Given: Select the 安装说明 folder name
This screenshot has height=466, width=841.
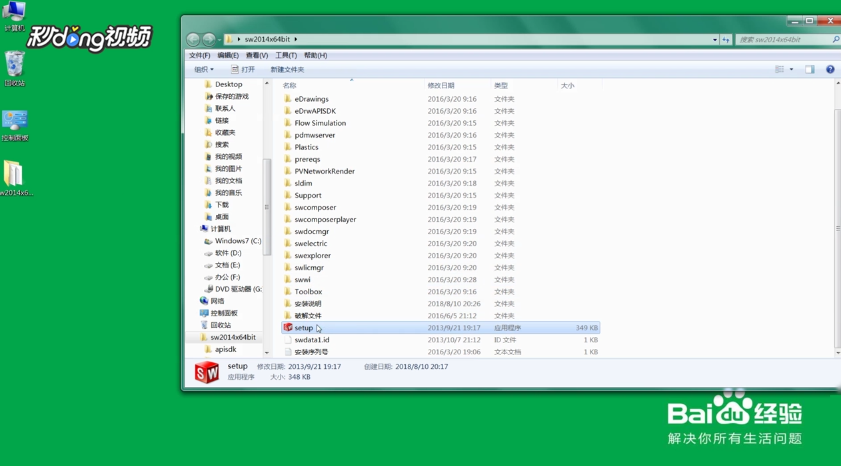Looking at the screenshot, I should pyautogui.click(x=308, y=304).
